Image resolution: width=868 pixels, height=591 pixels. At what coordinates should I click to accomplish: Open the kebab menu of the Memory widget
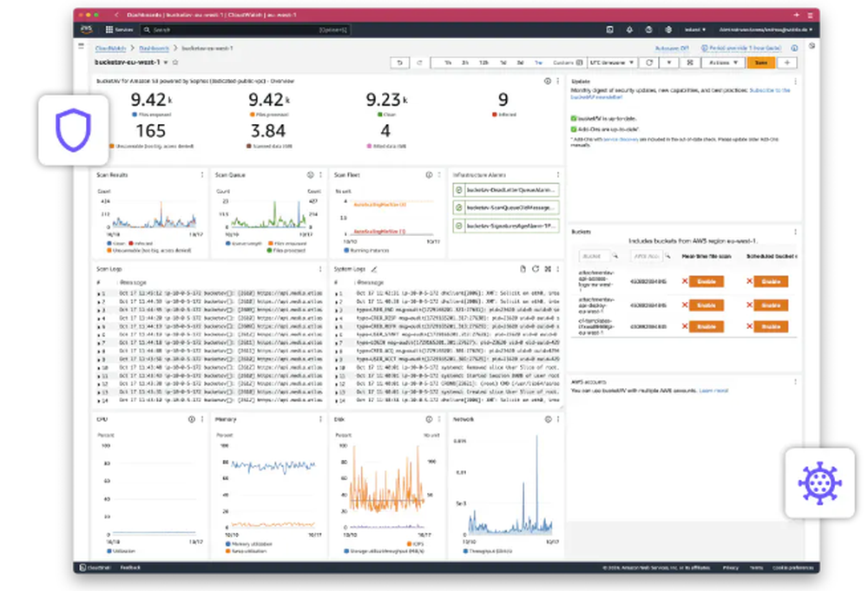coord(320,419)
